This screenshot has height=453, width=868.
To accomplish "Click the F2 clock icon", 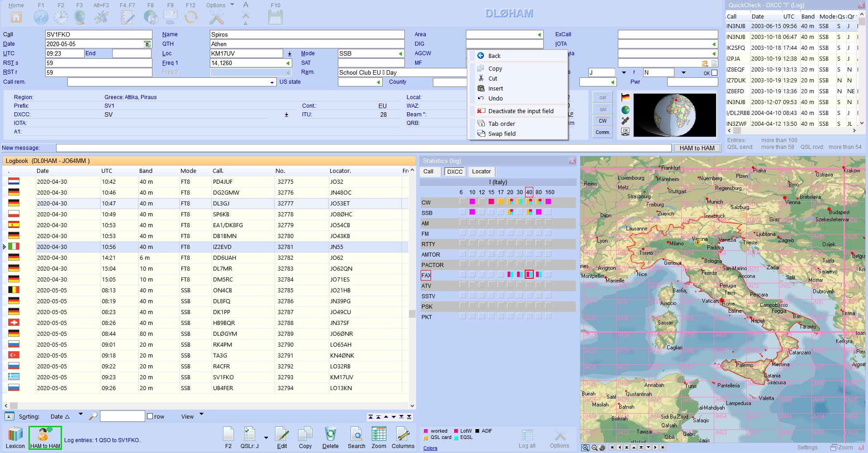I will pos(61,17).
